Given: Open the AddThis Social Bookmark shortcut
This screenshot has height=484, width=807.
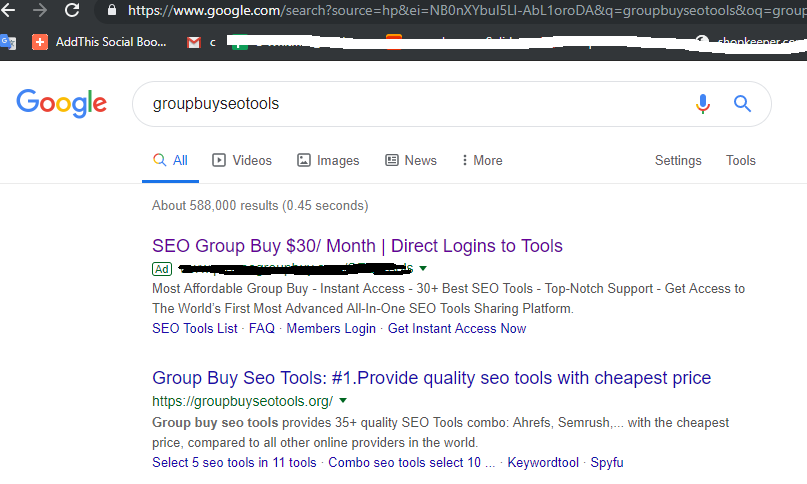Looking at the screenshot, I should (x=99, y=42).
